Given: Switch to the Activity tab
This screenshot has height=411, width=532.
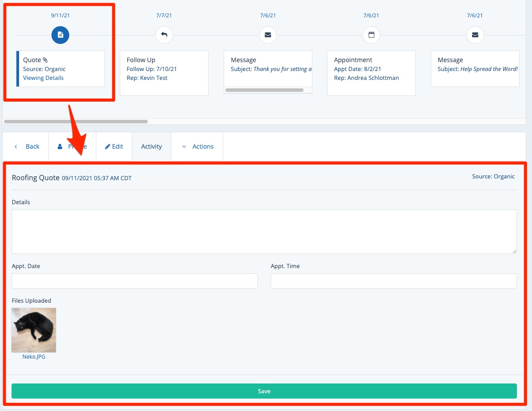Looking at the screenshot, I should (151, 146).
